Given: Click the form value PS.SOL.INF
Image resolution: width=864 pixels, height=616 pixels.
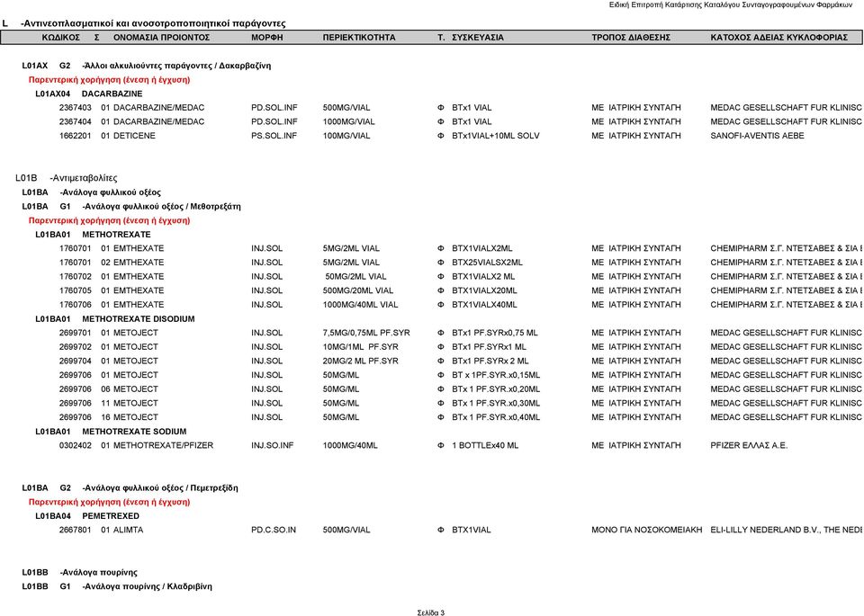Looking at the screenshot, I should pos(274,136).
